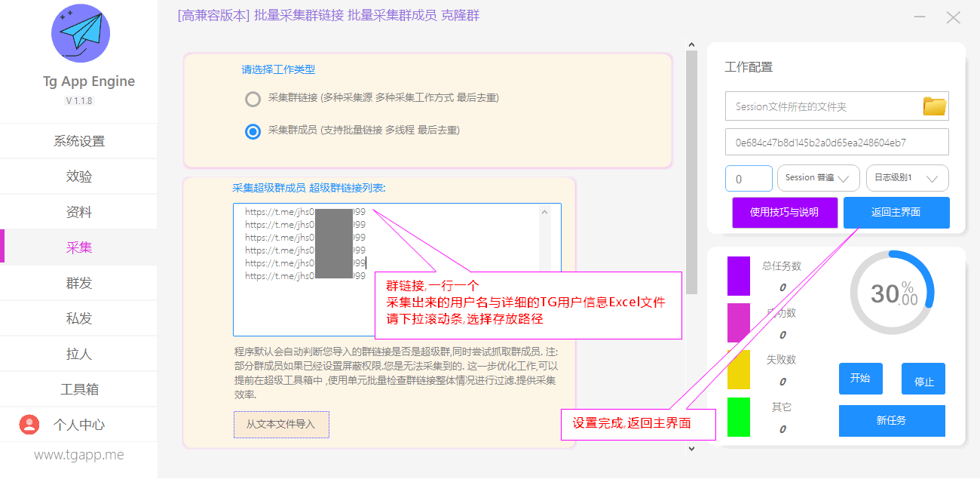Viewport: 980px width, 479px height.
Task: Click the 从文本文件导入 button
Action: pyautogui.click(x=281, y=424)
